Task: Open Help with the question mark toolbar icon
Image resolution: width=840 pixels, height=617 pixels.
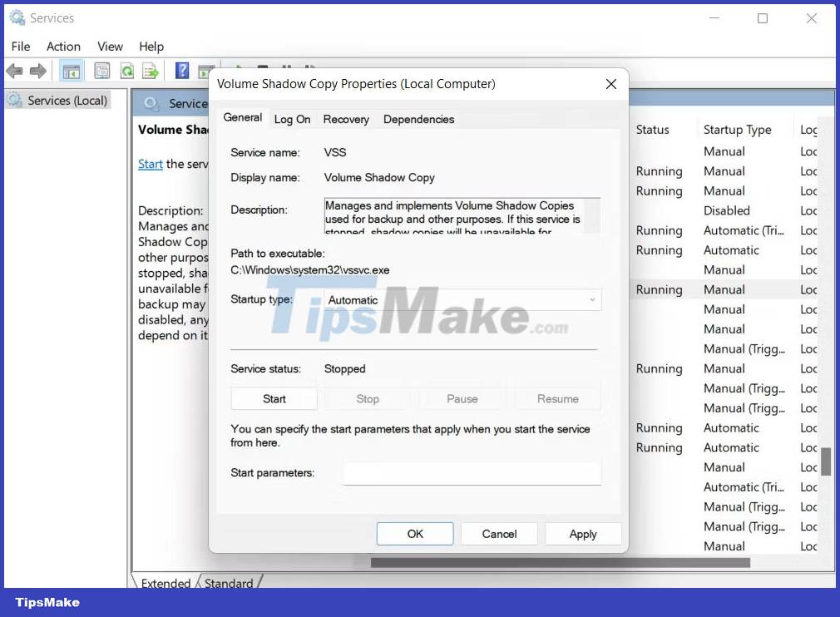Action: click(x=181, y=71)
